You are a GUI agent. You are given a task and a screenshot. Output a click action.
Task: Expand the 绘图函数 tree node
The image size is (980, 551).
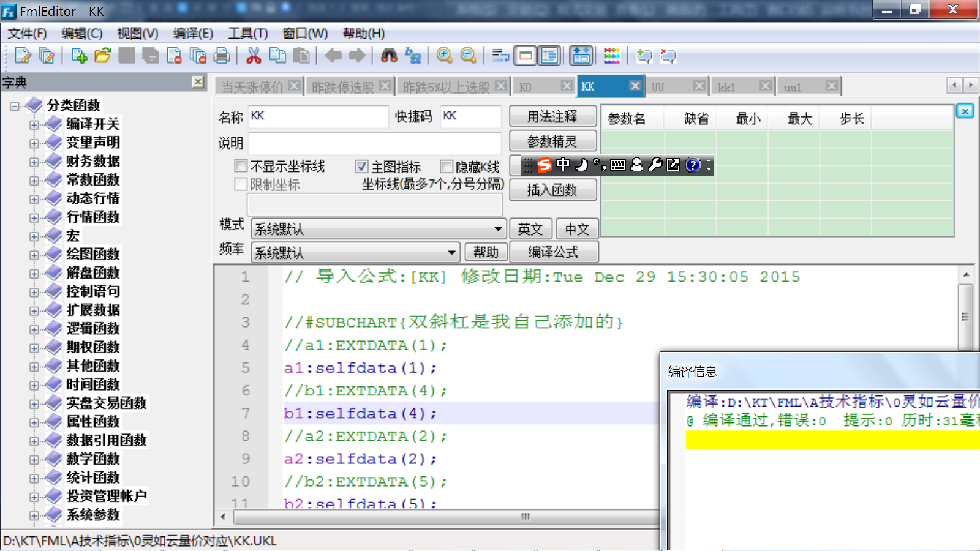click(x=35, y=254)
